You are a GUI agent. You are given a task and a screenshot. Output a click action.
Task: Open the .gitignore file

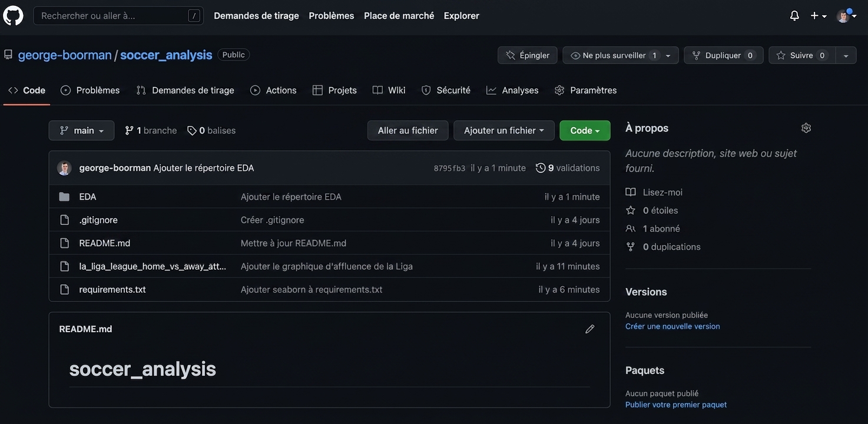(98, 220)
